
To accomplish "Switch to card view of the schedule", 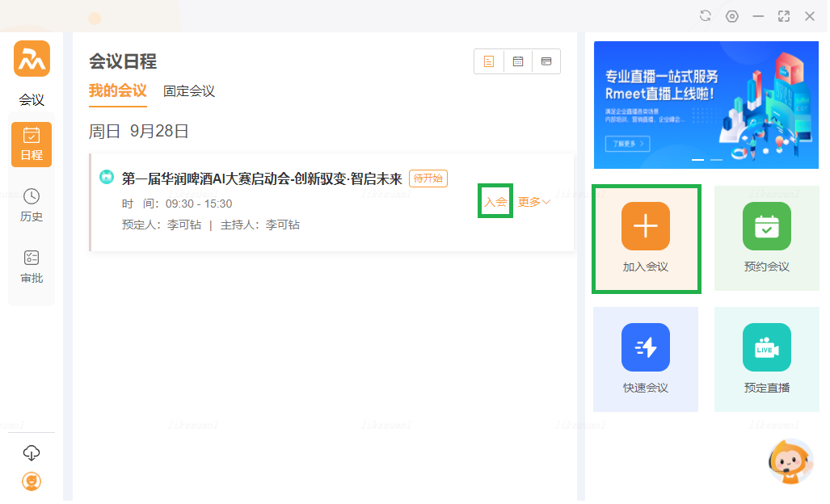I will 546,61.
